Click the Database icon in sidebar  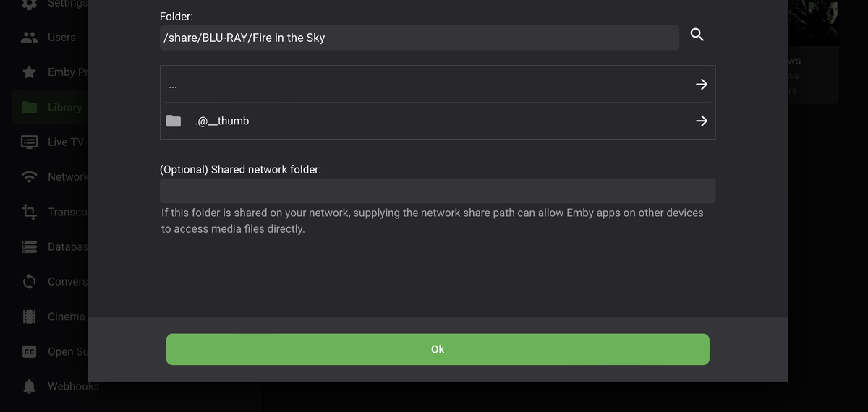click(30, 246)
